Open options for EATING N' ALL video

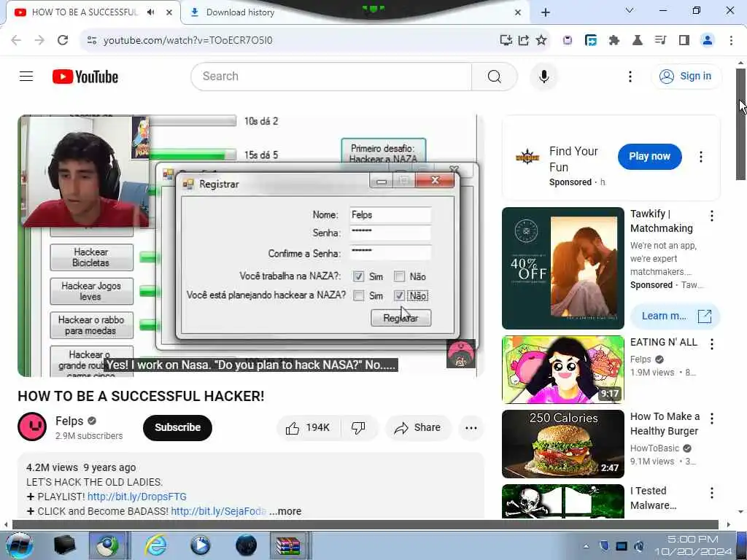point(712,344)
